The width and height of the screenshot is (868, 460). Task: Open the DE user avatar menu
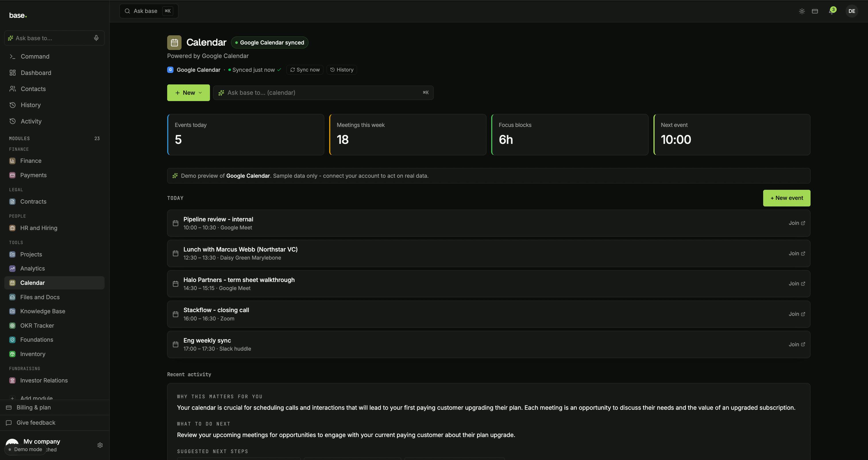pyautogui.click(x=852, y=11)
